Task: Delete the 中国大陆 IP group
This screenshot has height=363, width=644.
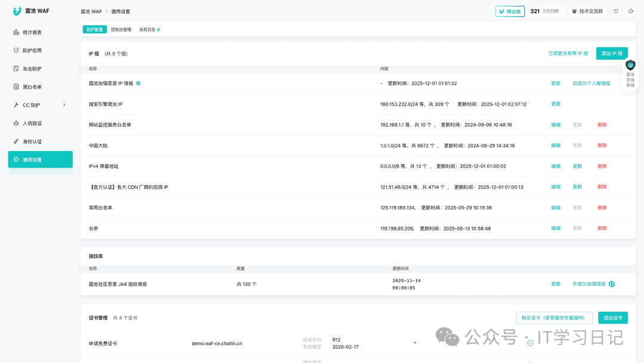Action: (x=602, y=146)
